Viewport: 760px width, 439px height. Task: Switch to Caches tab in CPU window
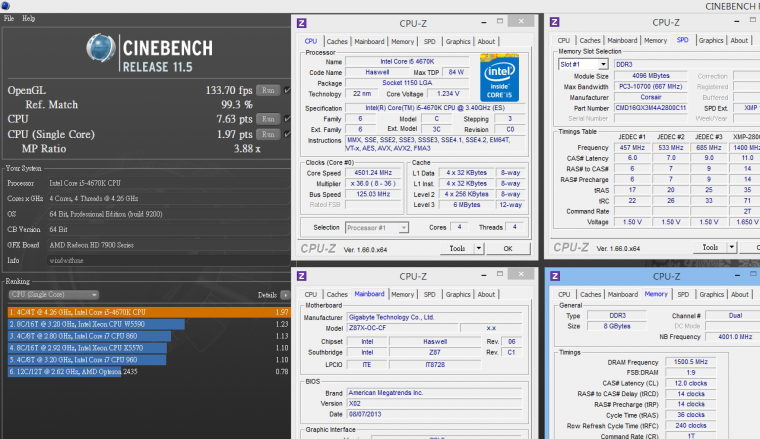[x=337, y=42]
